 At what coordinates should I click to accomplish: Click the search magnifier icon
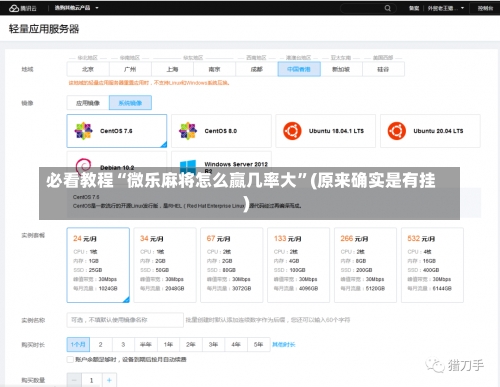tap(387, 8)
